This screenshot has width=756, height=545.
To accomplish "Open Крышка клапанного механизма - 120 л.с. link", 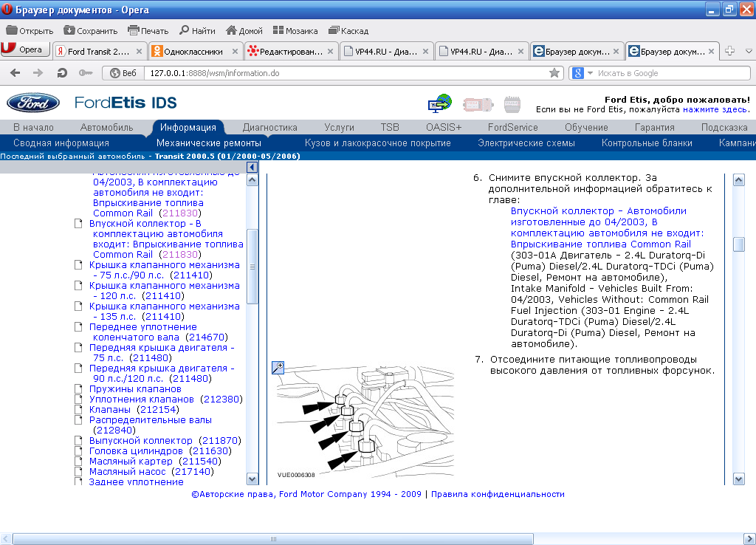I will click(165, 290).
